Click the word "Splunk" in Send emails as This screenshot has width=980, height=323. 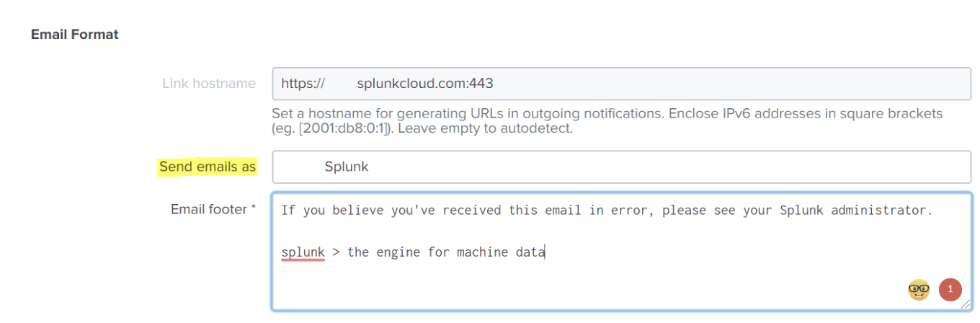coord(346,167)
